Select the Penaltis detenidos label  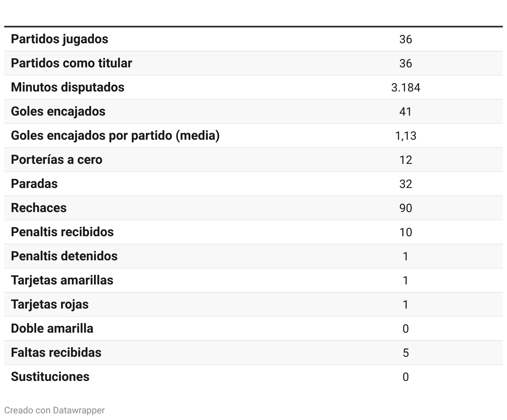click(64, 256)
